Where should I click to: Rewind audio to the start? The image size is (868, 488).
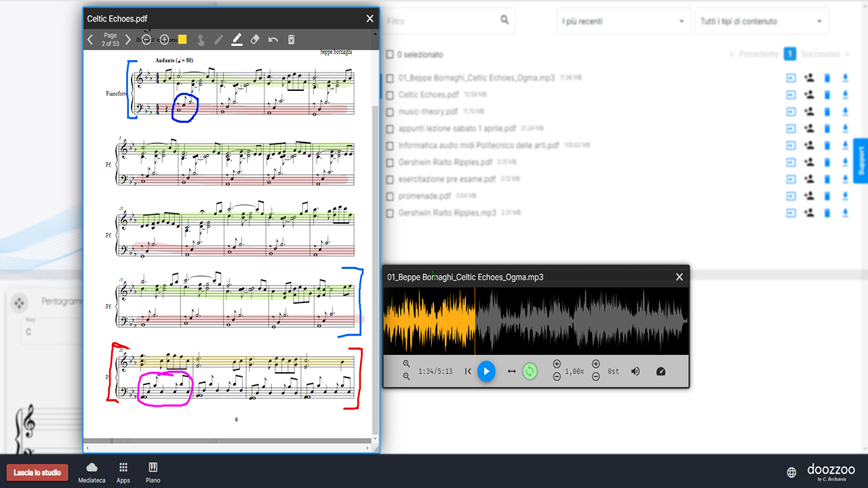[468, 371]
